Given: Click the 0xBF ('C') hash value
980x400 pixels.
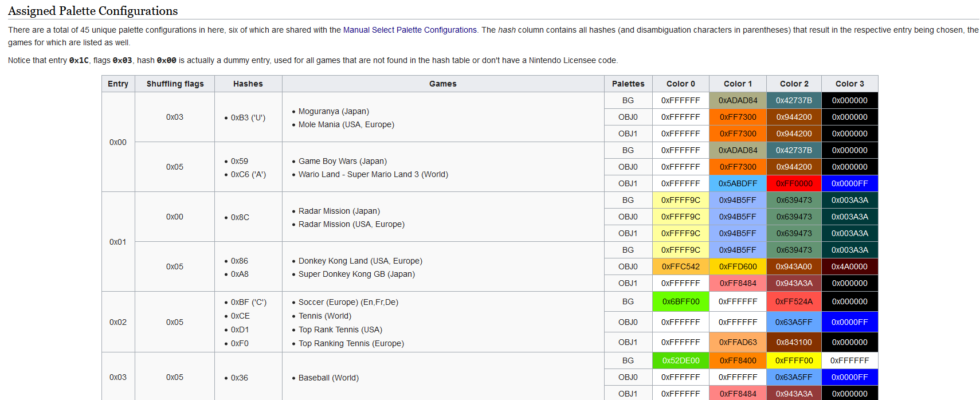Looking at the screenshot, I should (249, 302).
